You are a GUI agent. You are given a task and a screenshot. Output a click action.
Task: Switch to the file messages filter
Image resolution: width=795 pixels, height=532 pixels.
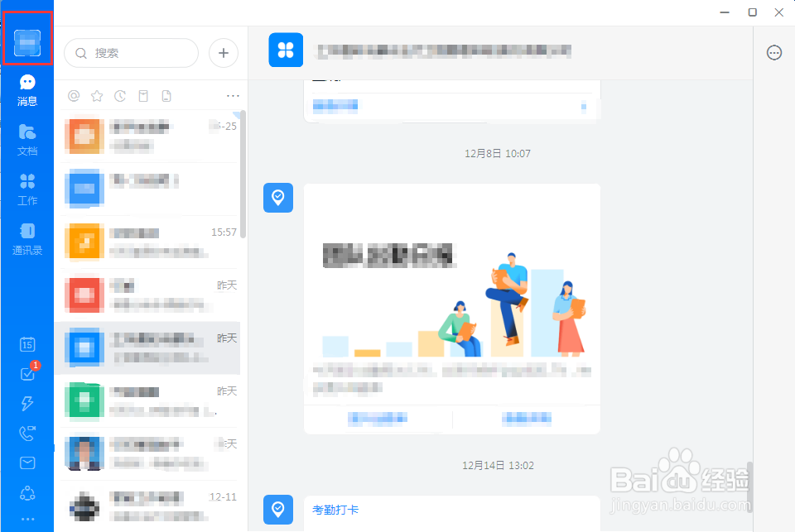(166, 95)
